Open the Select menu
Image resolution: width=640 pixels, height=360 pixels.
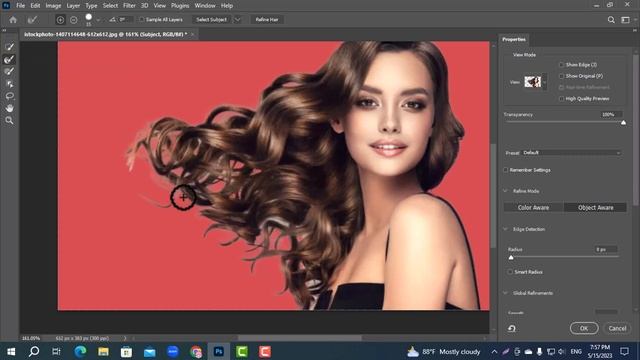pyautogui.click(x=110, y=6)
